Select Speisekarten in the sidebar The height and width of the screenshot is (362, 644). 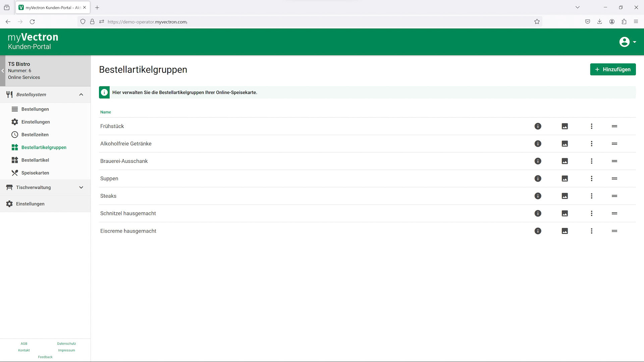[35, 173]
